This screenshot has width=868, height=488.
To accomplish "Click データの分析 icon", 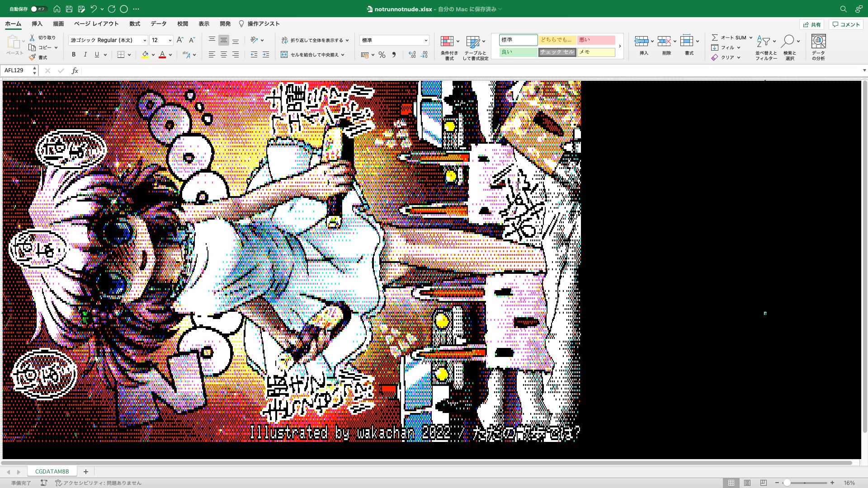I will click(818, 42).
